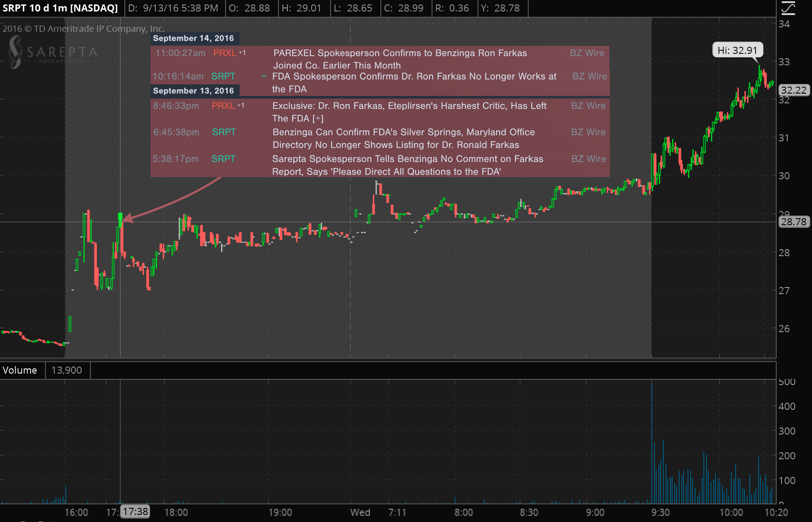Open the Exclusive: Dr. Ron Farkas Has Left headline
Viewport: 812px width, 522px height.
click(410, 112)
